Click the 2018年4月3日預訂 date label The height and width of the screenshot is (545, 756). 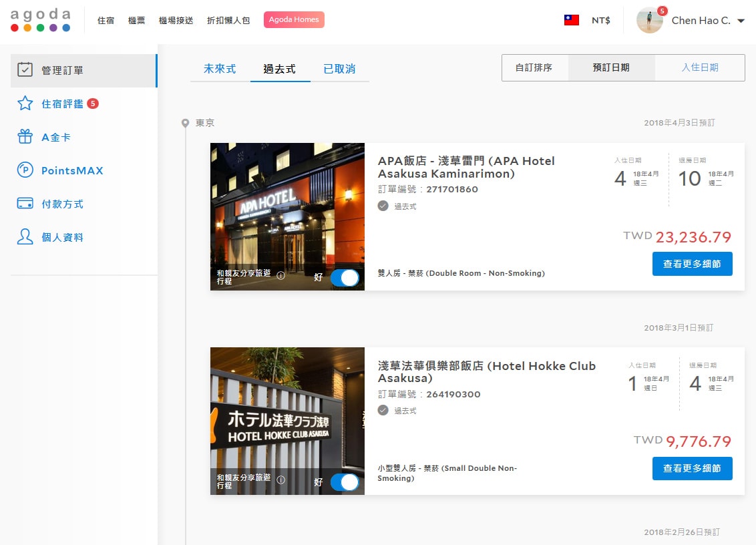point(679,123)
